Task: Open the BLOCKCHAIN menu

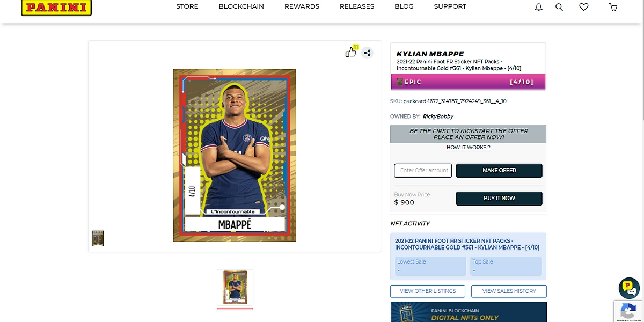Action: click(241, 6)
